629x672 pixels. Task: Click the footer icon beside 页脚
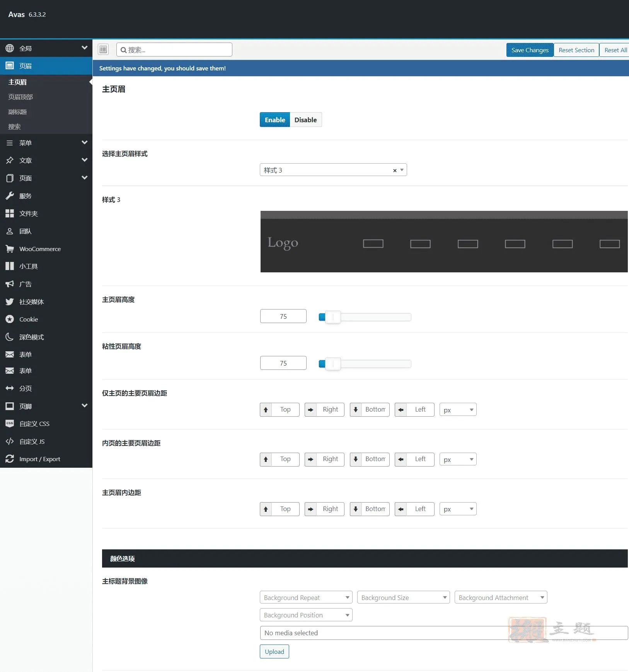tap(10, 406)
